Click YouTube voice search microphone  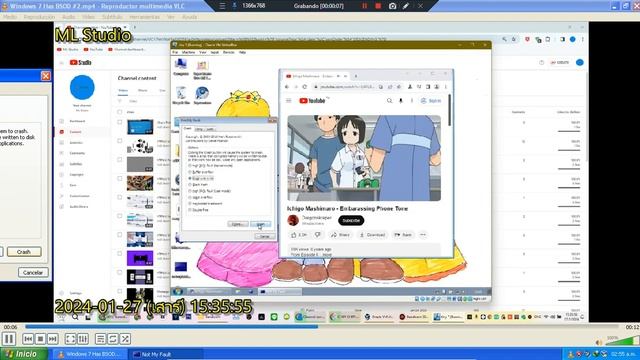click(x=401, y=100)
